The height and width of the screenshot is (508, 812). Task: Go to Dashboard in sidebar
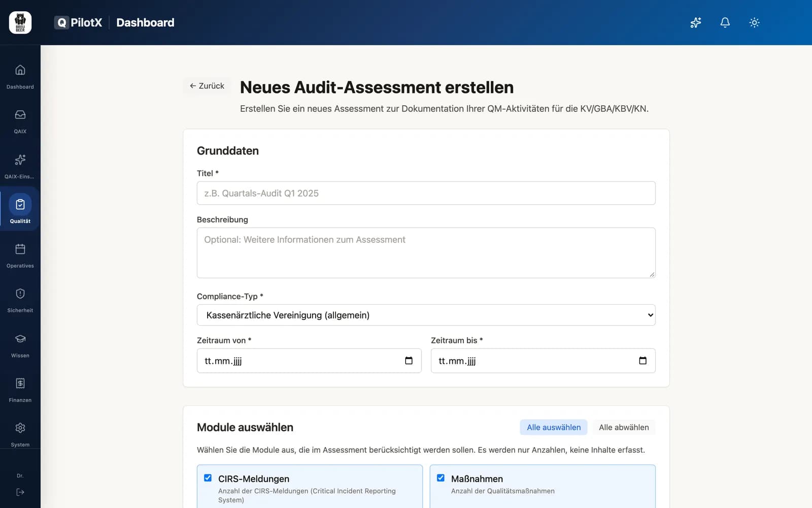point(20,76)
